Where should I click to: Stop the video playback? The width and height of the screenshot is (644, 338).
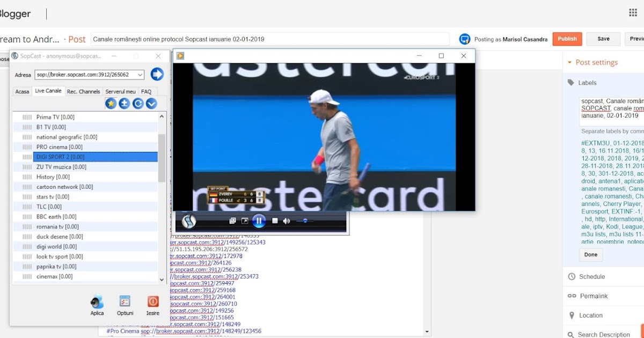tap(275, 221)
